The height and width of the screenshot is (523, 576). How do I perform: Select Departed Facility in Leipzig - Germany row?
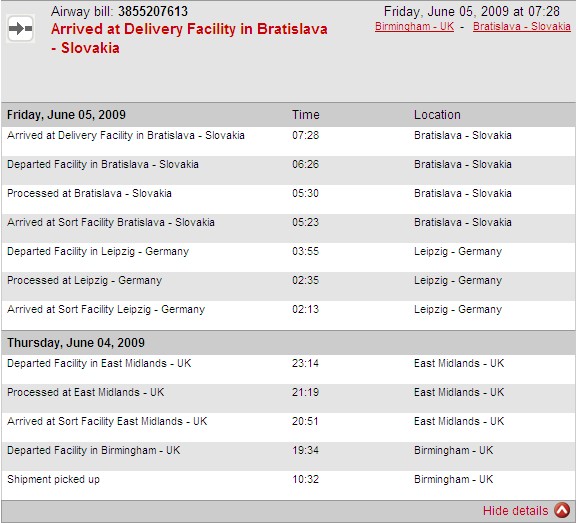(288, 257)
